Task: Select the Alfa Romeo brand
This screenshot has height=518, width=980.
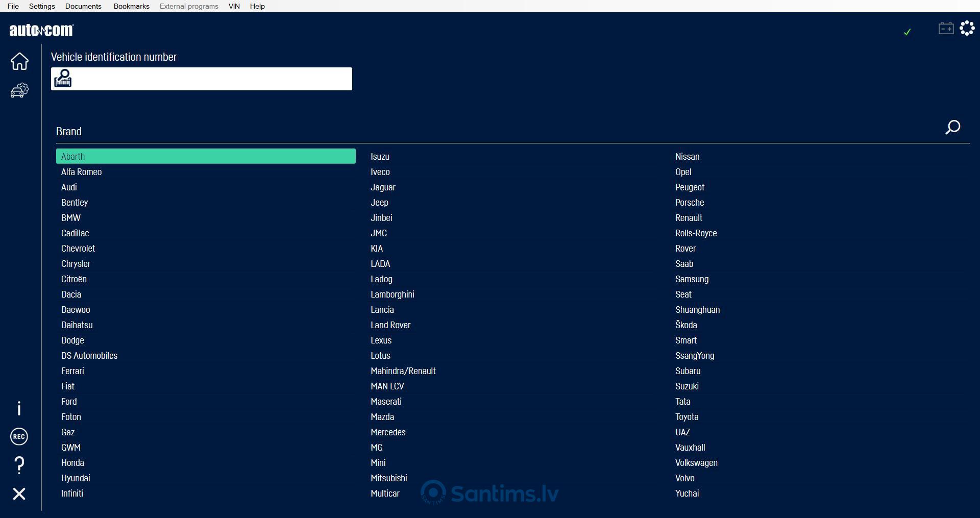Action: [x=81, y=172]
